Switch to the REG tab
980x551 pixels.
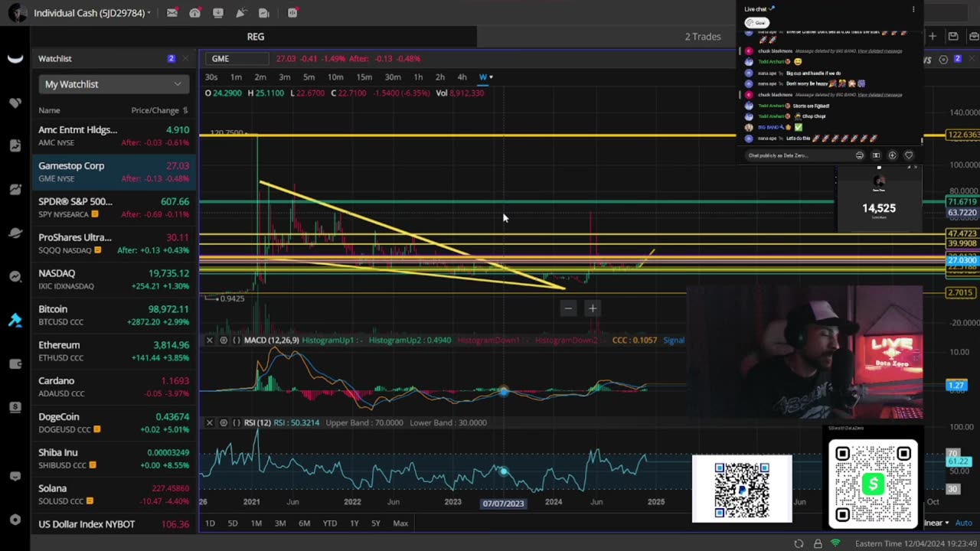click(x=256, y=36)
